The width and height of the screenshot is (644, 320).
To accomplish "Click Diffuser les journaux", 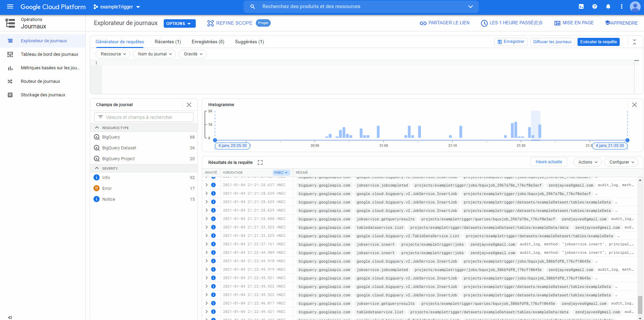I will click(553, 42).
